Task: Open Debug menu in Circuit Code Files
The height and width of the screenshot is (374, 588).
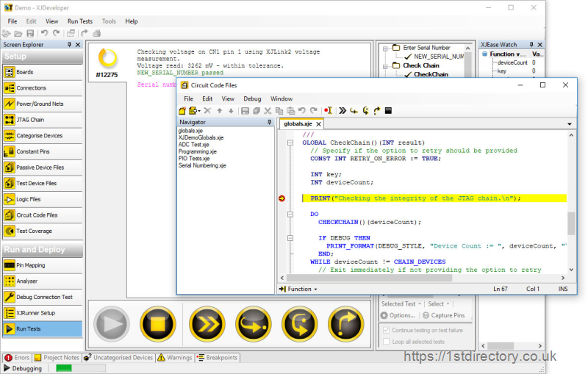Action: [x=252, y=99]
